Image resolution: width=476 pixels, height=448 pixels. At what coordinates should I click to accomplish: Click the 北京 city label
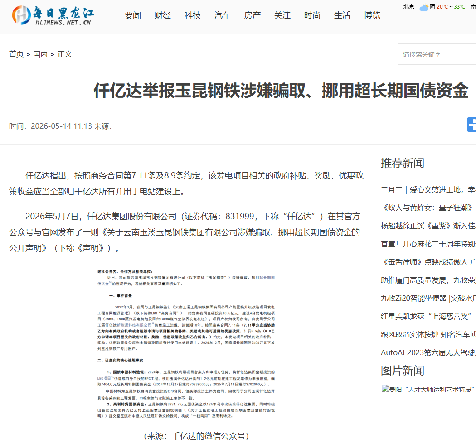pos(408,7)
